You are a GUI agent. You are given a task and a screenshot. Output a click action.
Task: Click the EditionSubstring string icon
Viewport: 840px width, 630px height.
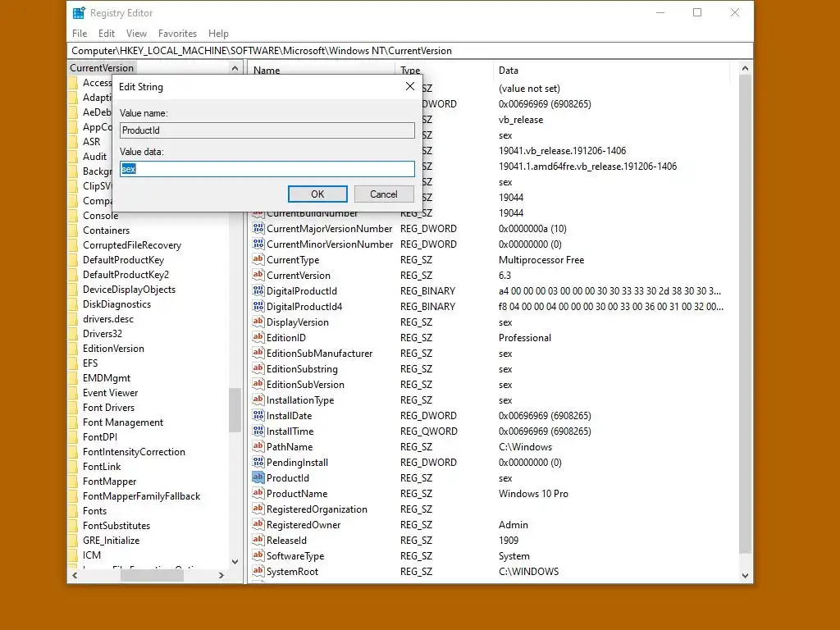point(258,368)
